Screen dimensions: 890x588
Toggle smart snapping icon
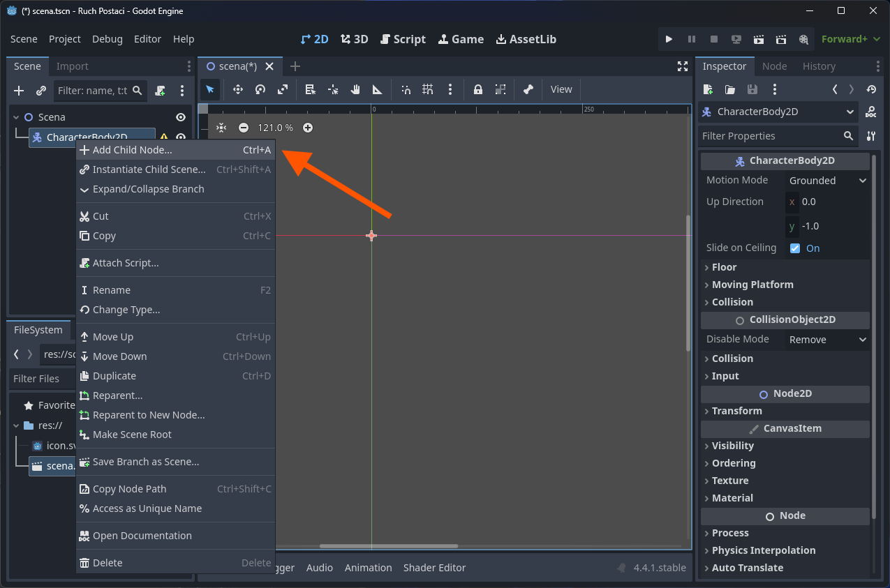point(406,89)
